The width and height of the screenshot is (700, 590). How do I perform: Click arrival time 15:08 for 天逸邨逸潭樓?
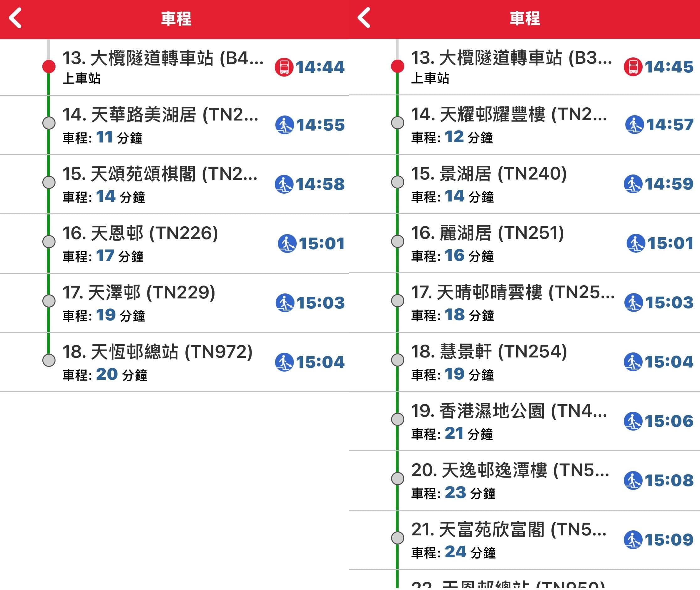point(669,480)
